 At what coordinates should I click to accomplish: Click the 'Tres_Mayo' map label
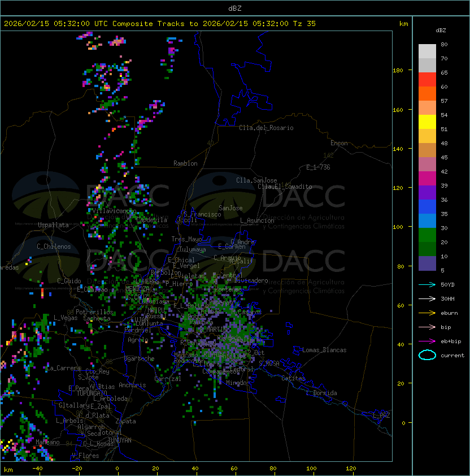[186, 239]
